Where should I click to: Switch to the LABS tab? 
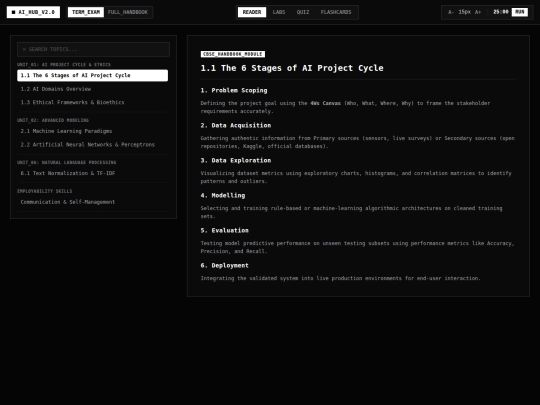279,12
